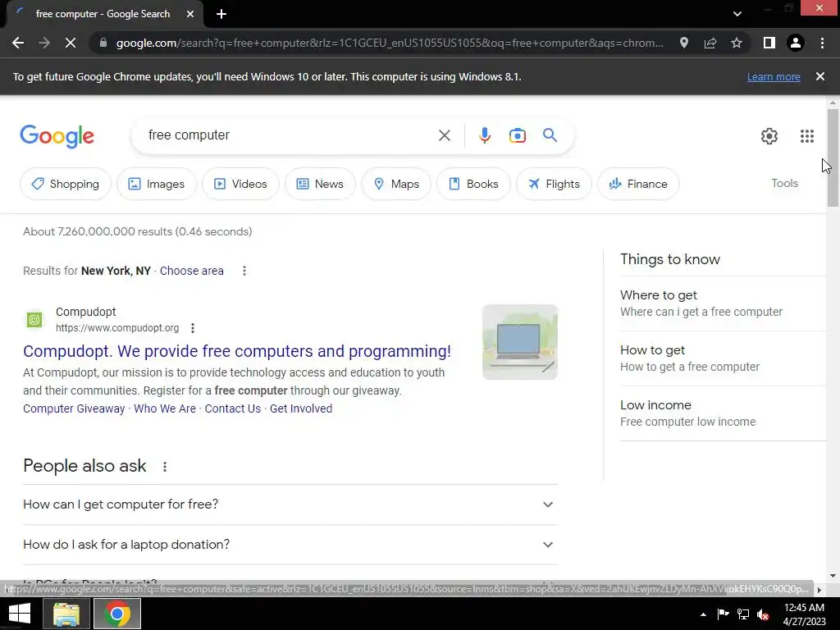Open the Computer Giveaway sitelink

(74, 409)
